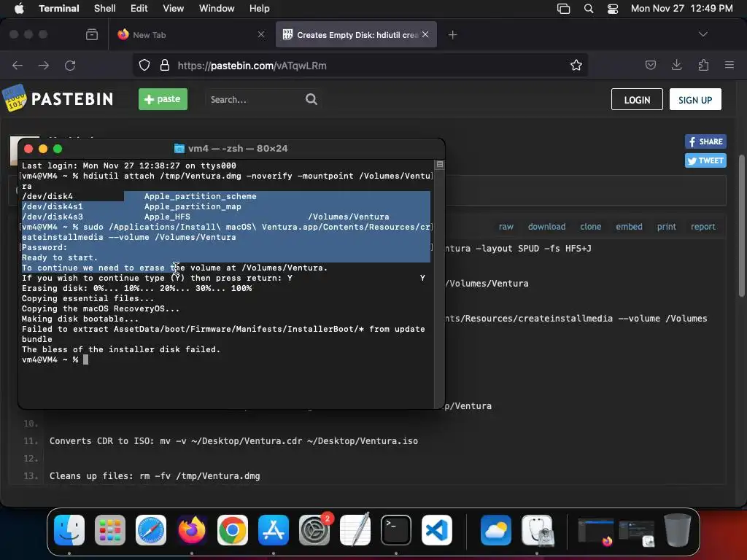
Task: Click the clone paste link
Action: point(590,227)
